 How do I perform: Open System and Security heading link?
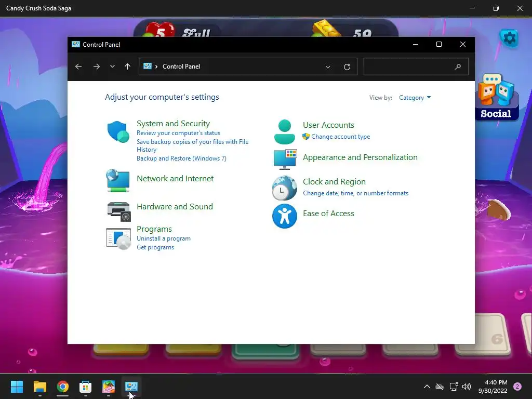point(173,124)
